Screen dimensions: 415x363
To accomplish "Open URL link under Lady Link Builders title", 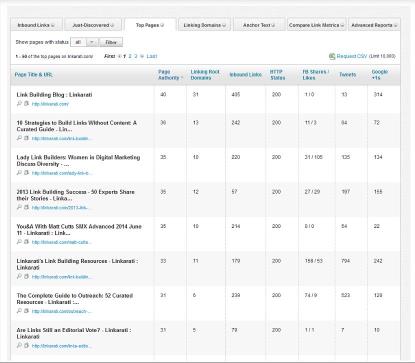I will click(62, 173).
